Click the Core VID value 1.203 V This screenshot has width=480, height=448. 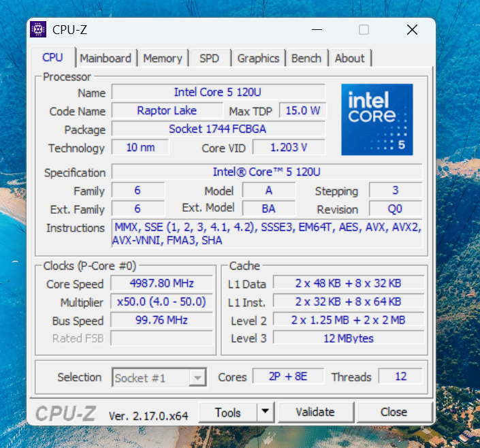pos(289,147)
